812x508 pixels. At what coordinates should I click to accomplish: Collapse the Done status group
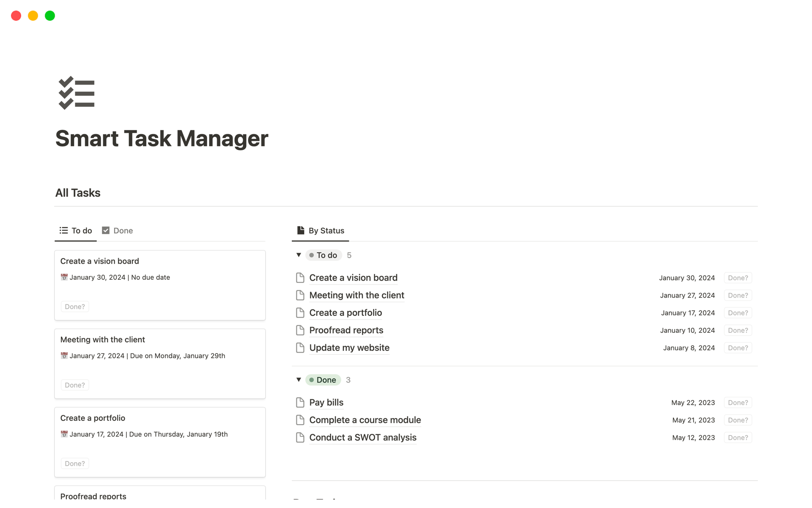[299, 379]
